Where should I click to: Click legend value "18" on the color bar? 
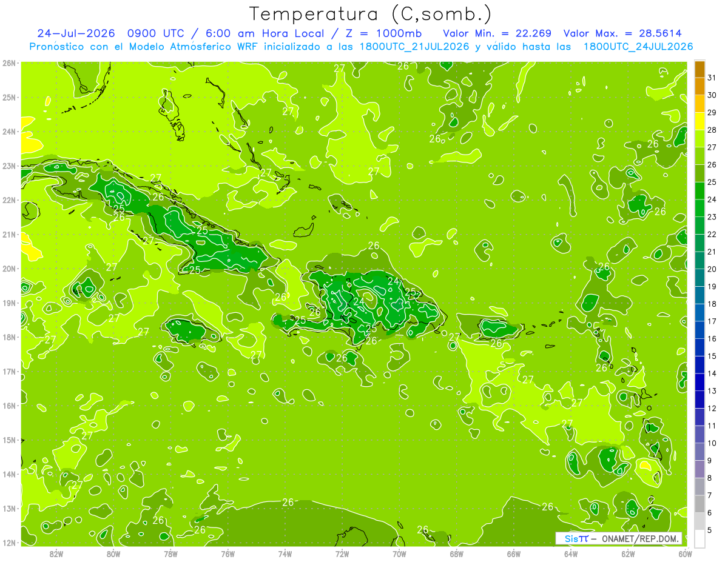pyautogui.click(x=712, y=304)
